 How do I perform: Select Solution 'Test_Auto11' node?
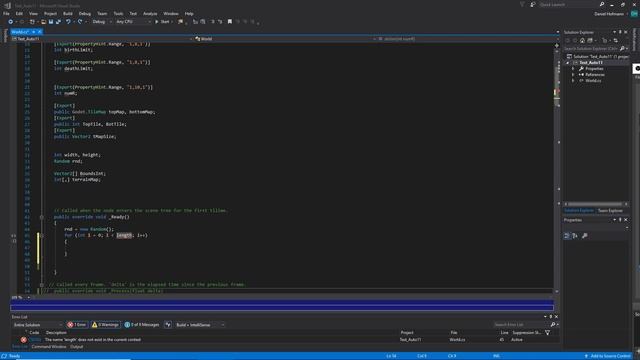(598, 56)
